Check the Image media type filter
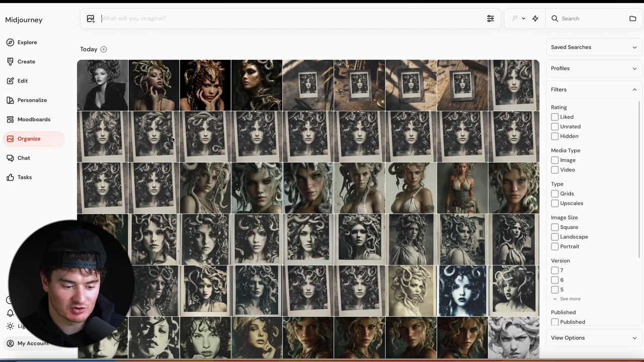The width and height of the screenshot is (644, 362). pyautogui.click(x=554, y=160)
